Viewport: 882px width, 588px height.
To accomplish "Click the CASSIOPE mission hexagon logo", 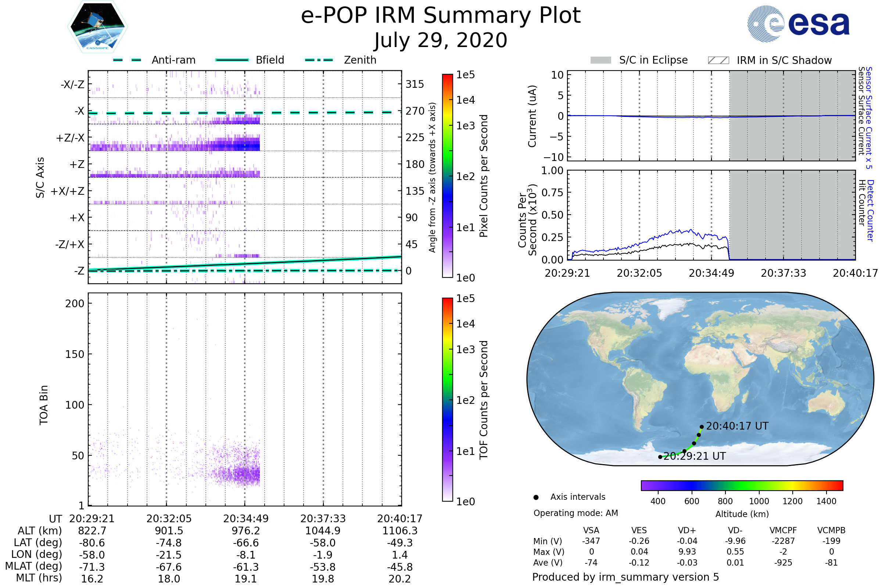I will tap(97, 27).
